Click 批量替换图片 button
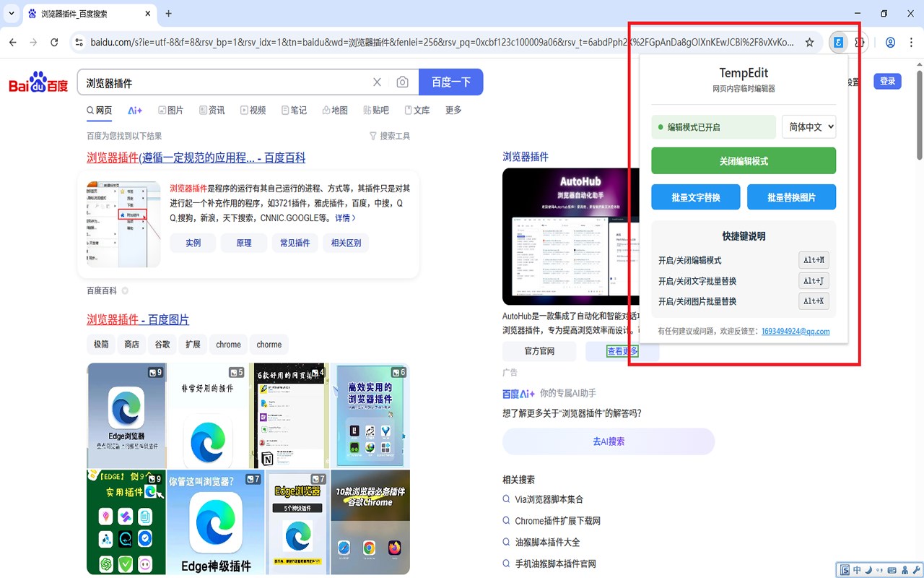924x578 pixels. (x=791, y=197)
